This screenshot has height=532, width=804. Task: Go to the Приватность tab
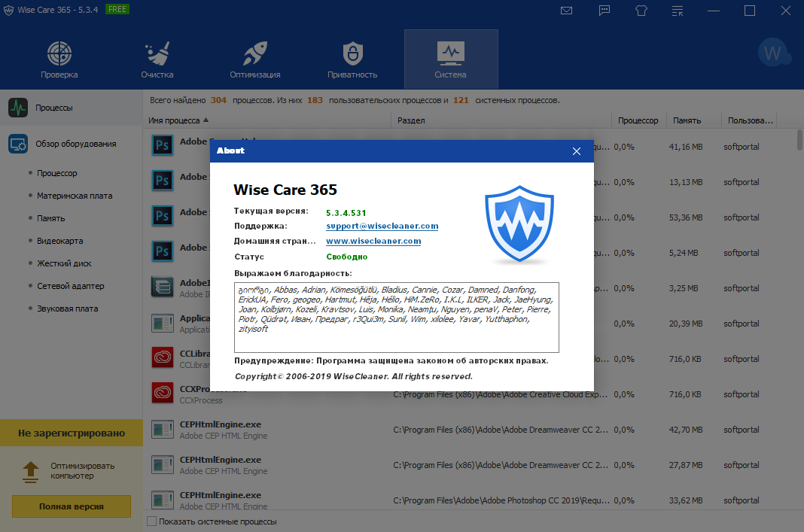coord(352,59)
